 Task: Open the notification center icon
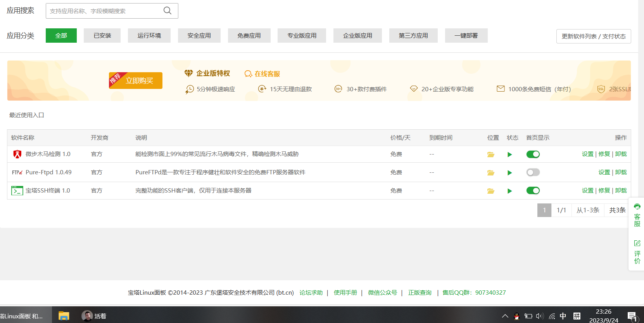pos(633,317)
